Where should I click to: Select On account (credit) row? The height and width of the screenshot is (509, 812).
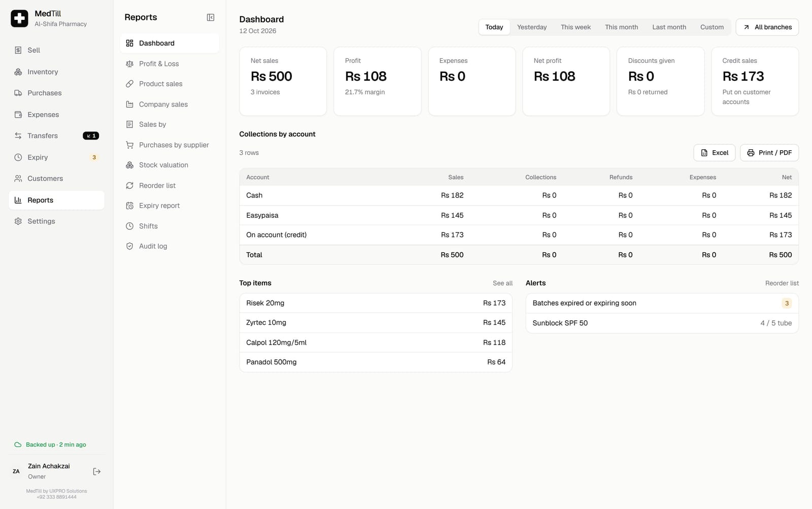pos(519,235)
